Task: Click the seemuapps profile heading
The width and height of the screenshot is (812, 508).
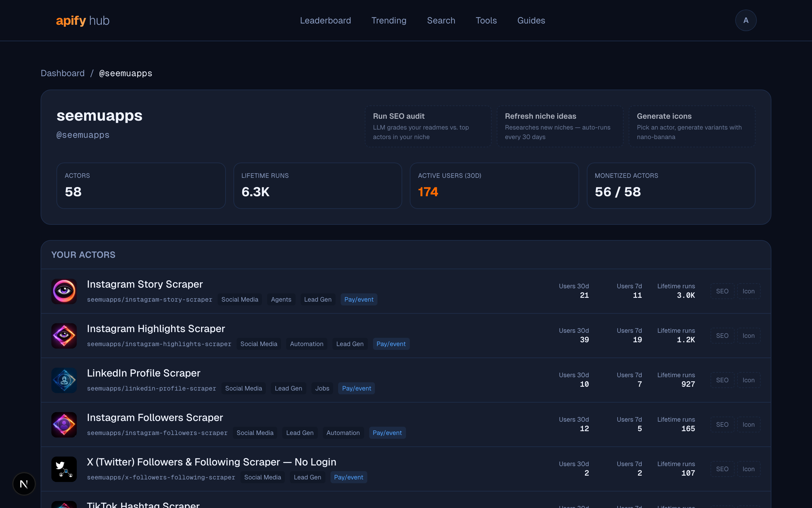Action: (99, 116)
